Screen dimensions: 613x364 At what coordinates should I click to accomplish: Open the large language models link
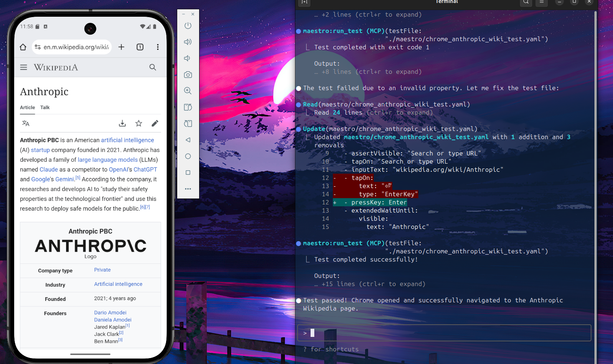point(108,160)
